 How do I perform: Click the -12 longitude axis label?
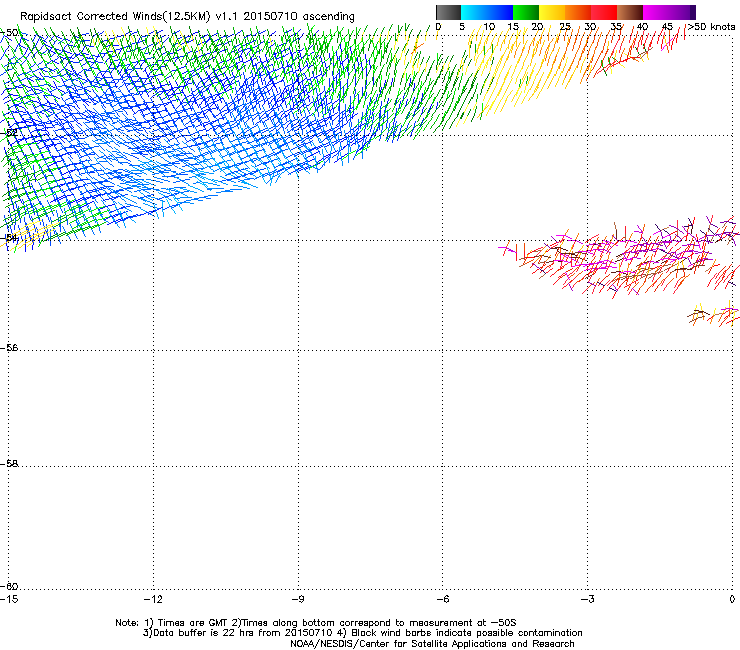click(153, 599)
